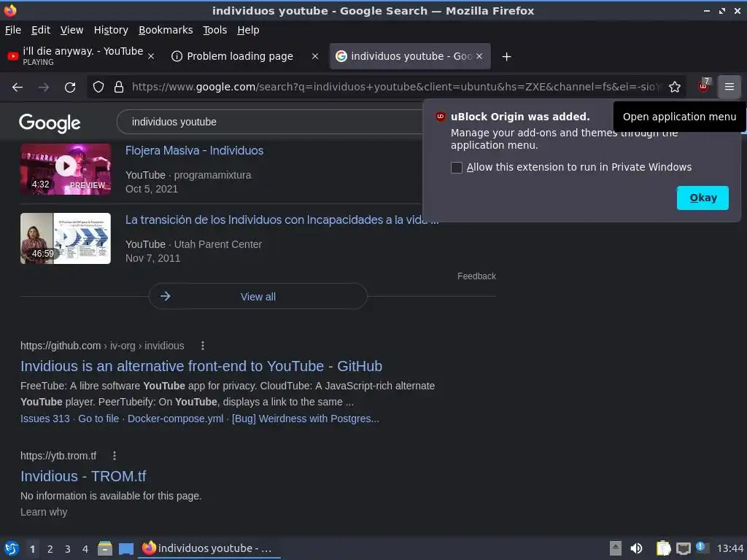This screenshot has width=747, height=560.
Task: Open the Tools menu
Action: point(215,30)
